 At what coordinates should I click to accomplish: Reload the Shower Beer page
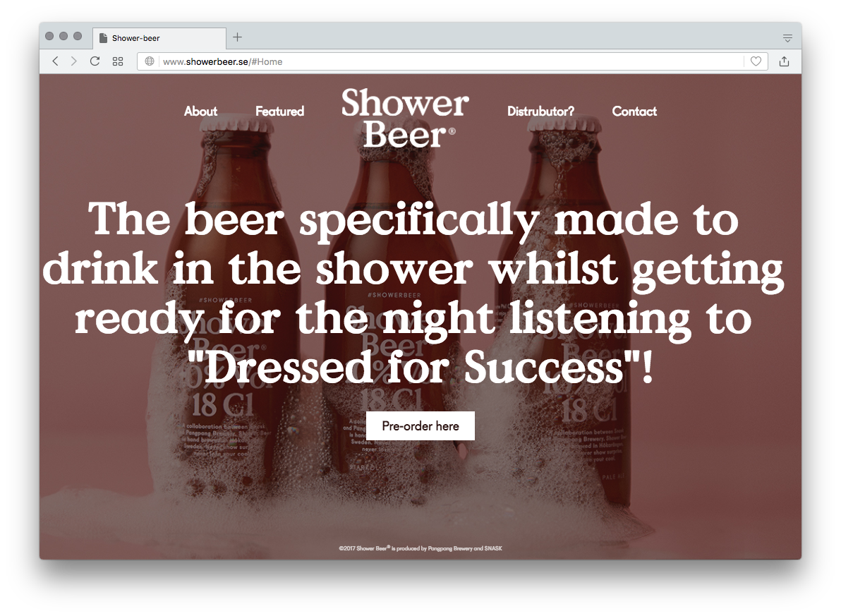[95, 61]
